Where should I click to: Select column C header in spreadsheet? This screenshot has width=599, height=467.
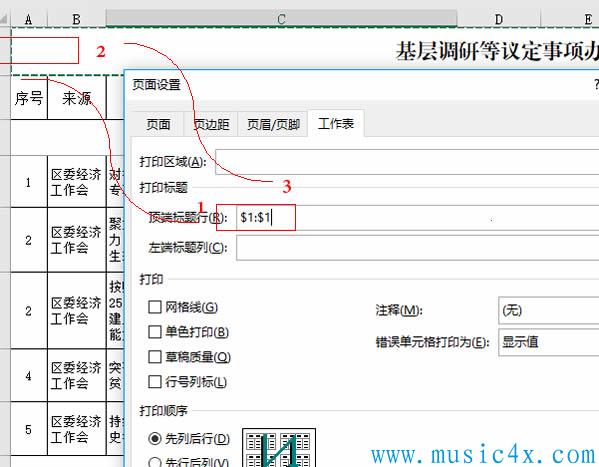pos(281,19)
